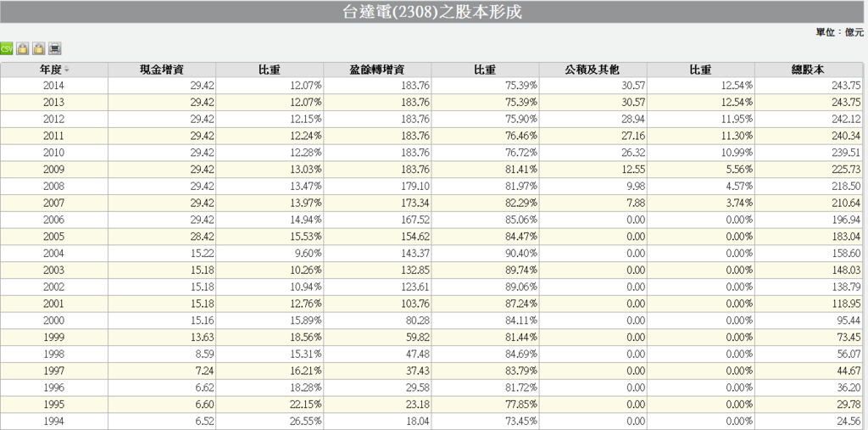
Task: Click the 現金增資 column header
Action: 162,70
